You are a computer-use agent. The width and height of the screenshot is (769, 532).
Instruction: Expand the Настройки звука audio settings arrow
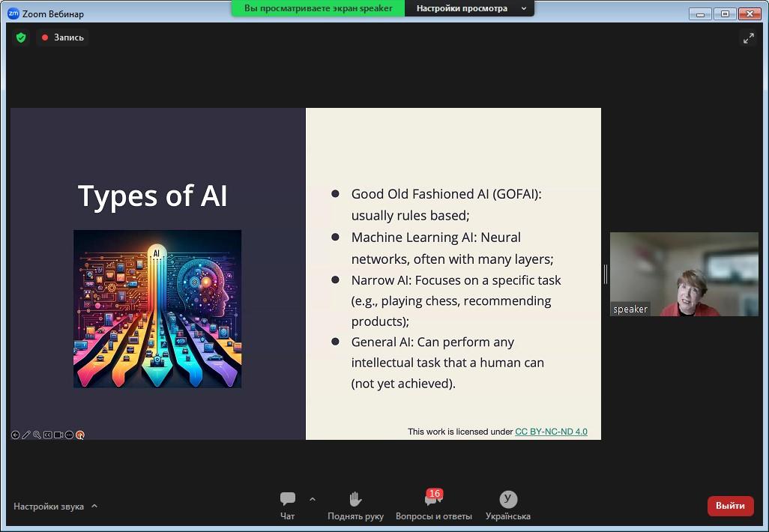(94, 506)
